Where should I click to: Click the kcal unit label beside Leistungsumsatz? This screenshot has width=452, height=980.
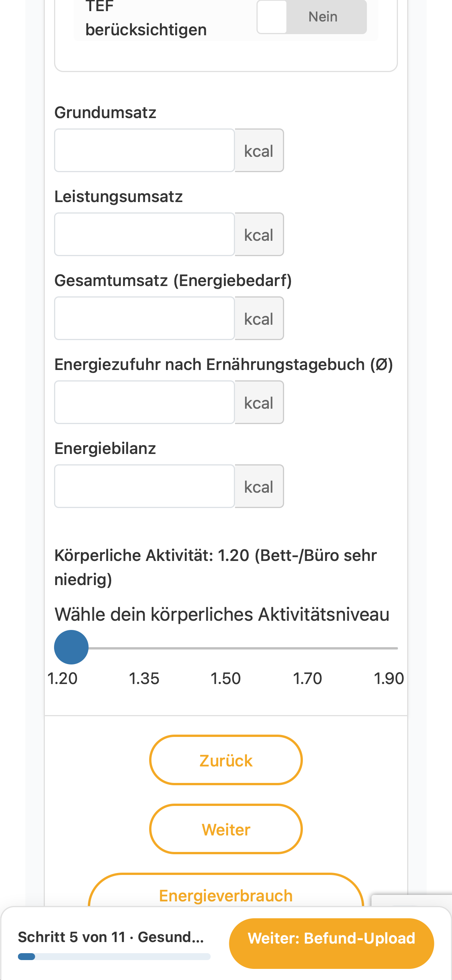(259, 234)
